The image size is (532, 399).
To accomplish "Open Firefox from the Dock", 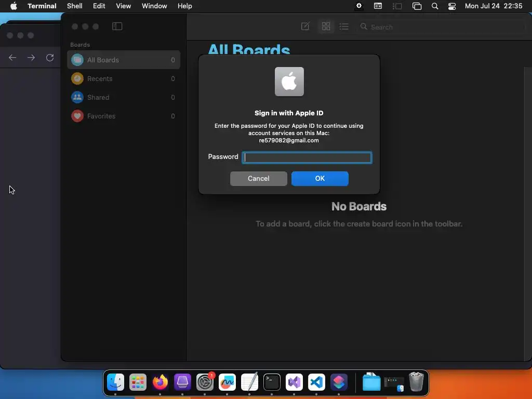I will point(160,382).
